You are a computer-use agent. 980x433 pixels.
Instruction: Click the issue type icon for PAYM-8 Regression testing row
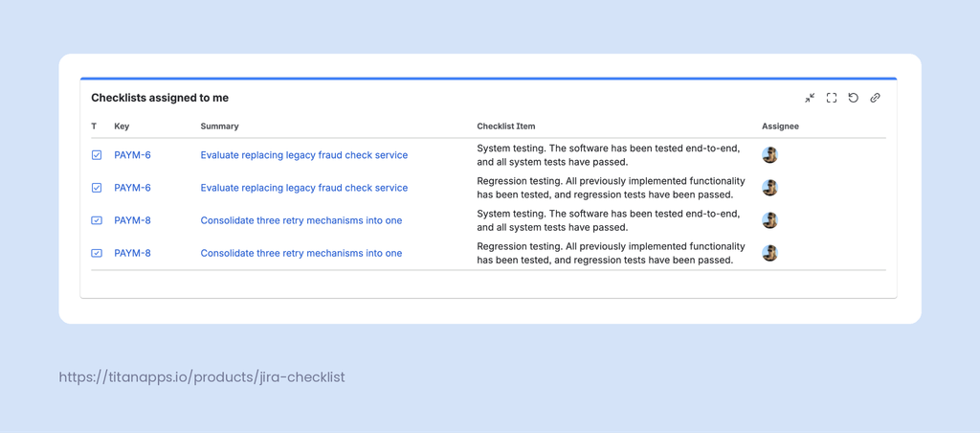[x=97, y=253]
